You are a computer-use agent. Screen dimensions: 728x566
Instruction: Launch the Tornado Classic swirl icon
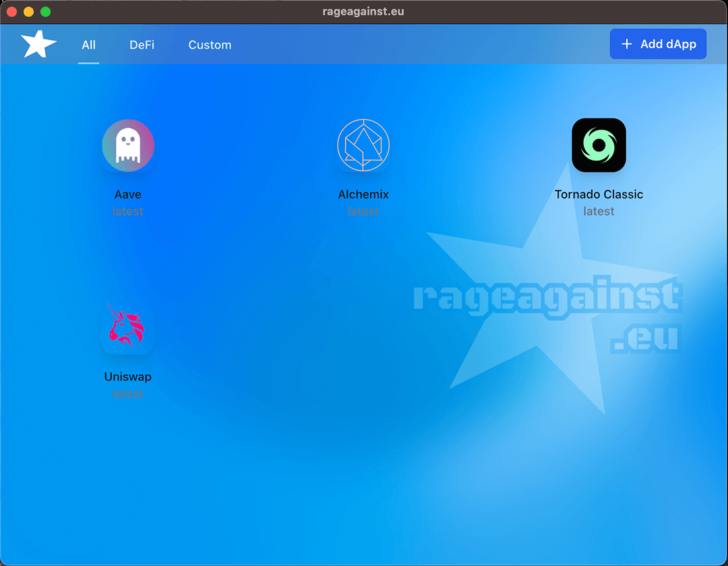coord(599,145)
